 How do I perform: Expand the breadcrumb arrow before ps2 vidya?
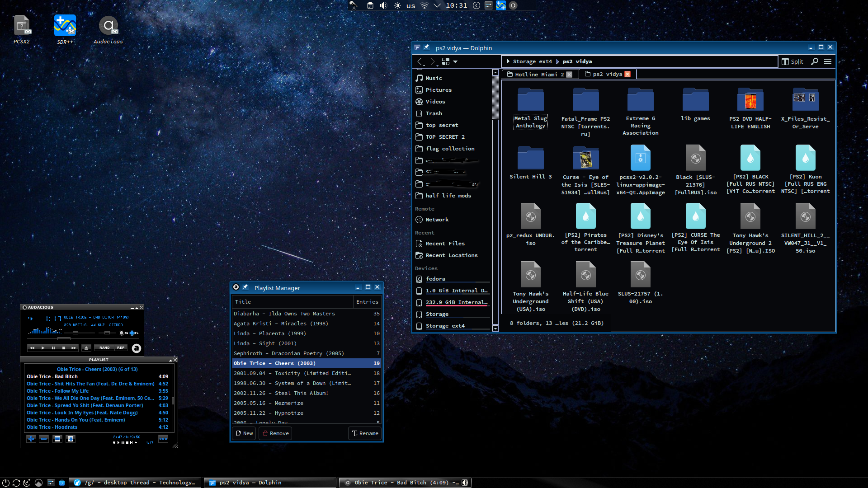557,61
